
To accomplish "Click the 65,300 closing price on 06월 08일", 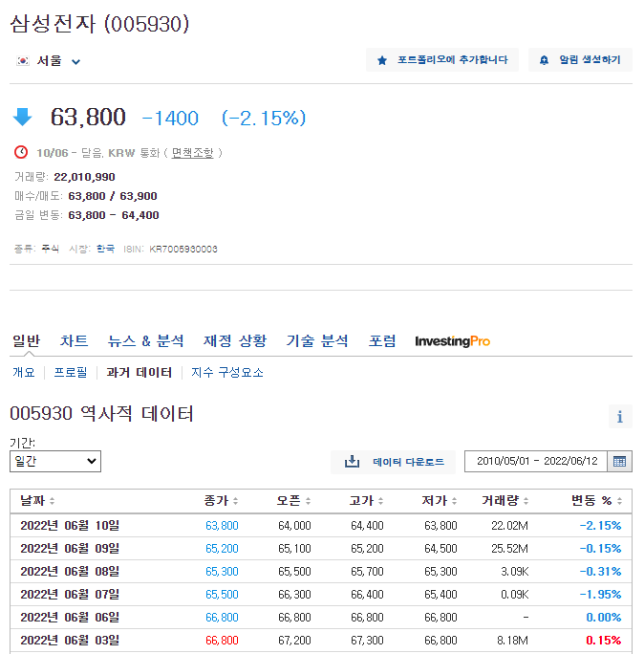I will click(222, 572).
